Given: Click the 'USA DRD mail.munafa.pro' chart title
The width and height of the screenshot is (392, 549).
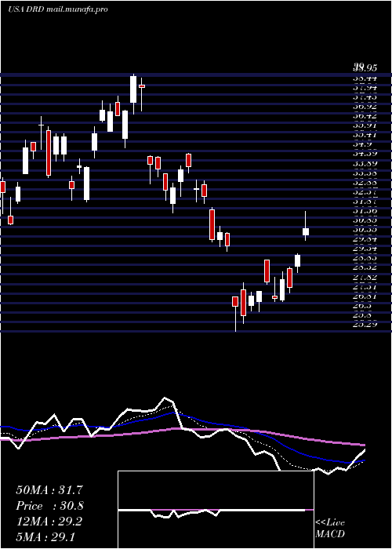Looking at the screenshot, I should (x=58, y=9).
